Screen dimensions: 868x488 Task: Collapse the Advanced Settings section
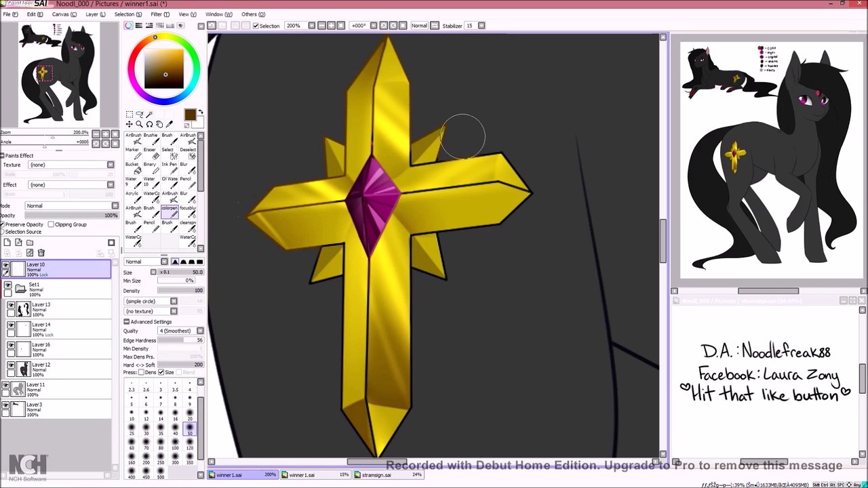click(126, 322)
